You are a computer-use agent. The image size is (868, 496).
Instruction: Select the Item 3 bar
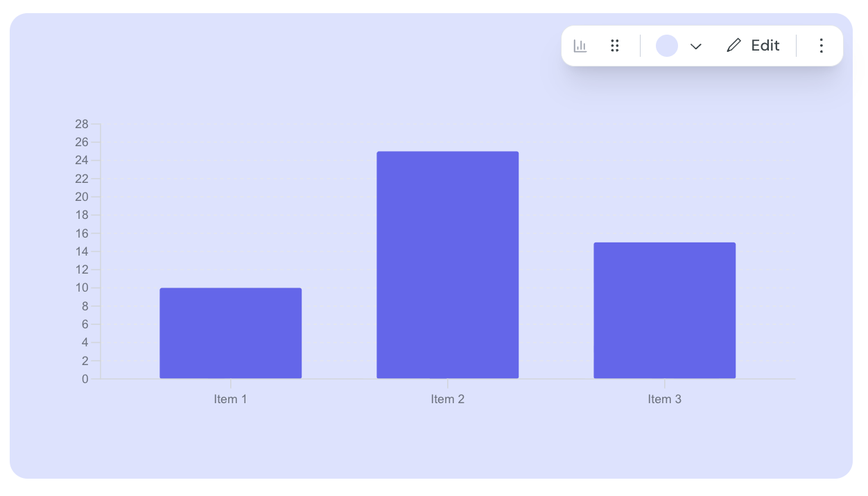pos(665,310)
